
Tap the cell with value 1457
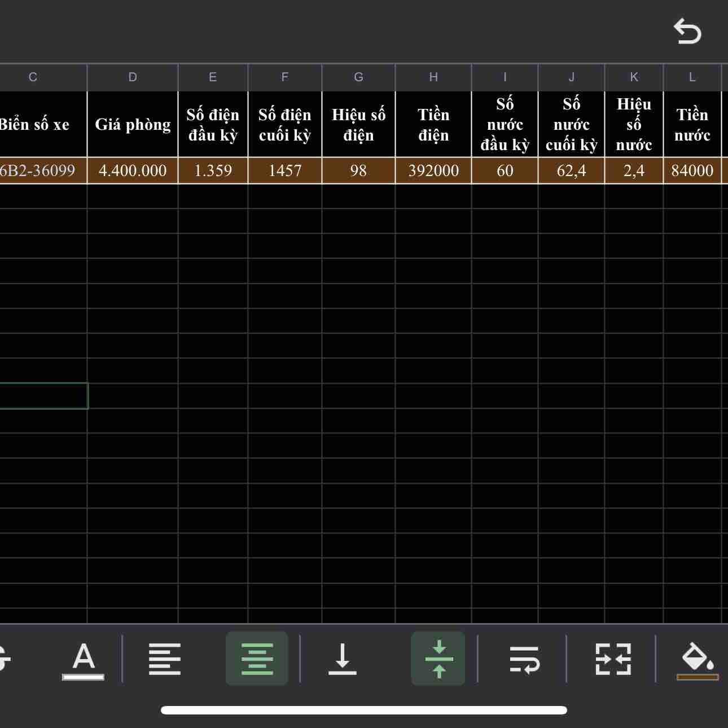[285, 170]
